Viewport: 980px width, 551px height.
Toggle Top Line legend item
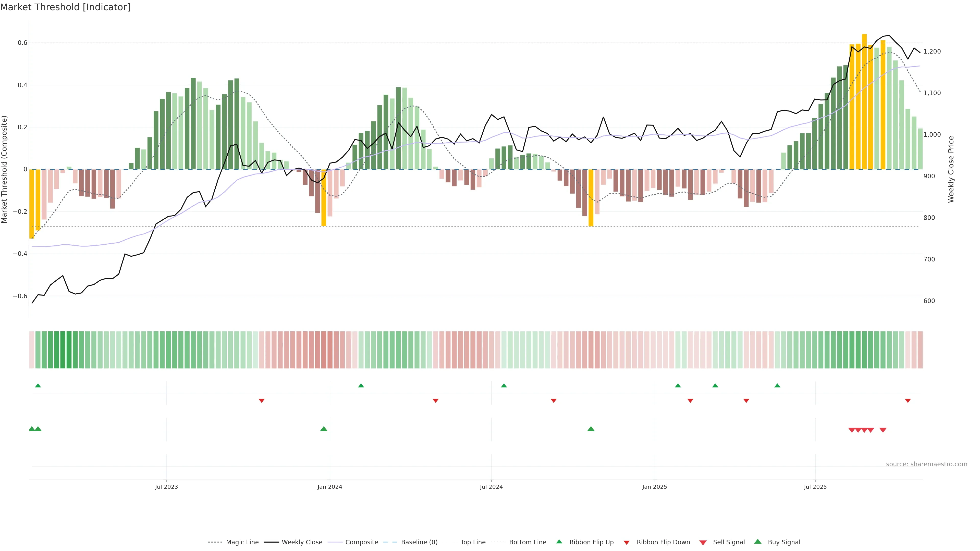[x=473, y=542]
